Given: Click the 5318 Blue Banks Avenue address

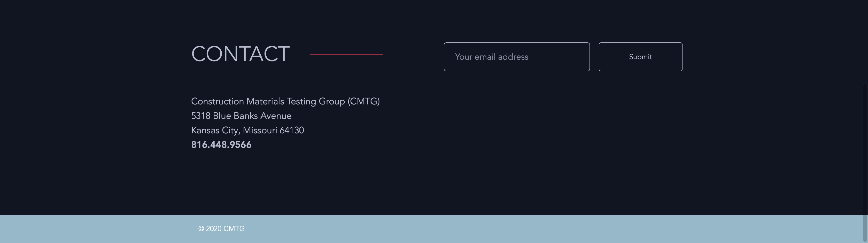Looking at the screenshot, I should click(241, 116).
